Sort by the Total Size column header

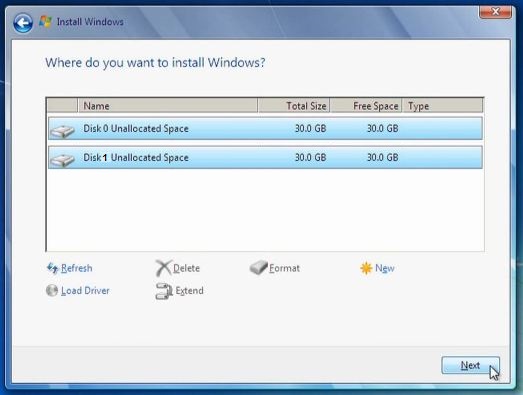pos(294,106)
